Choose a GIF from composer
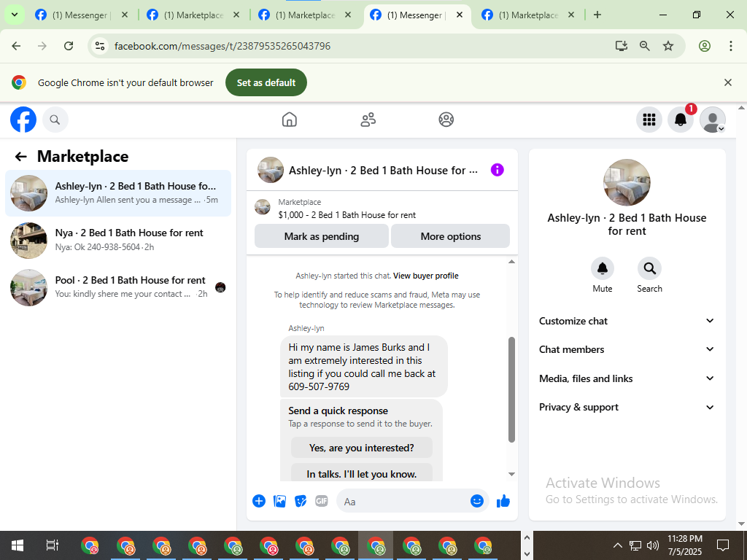The image size is (747, 560). click(322, 501)
